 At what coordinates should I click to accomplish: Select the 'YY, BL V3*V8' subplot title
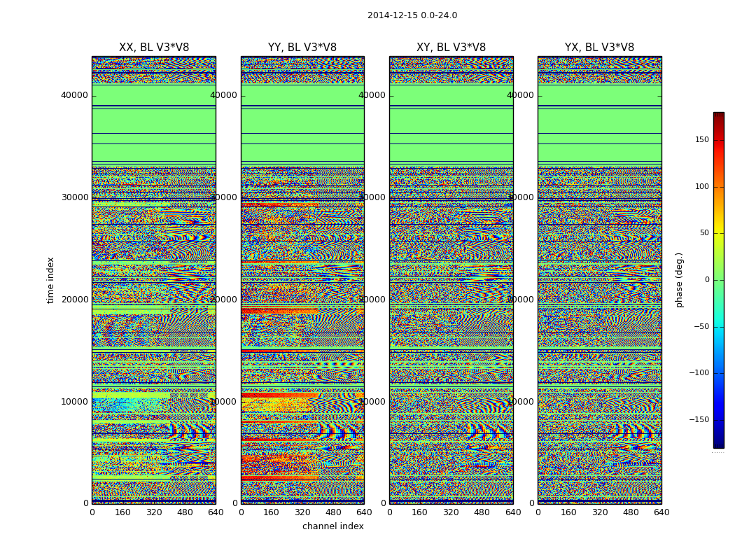pyautogui.click(x=302, y=48)
